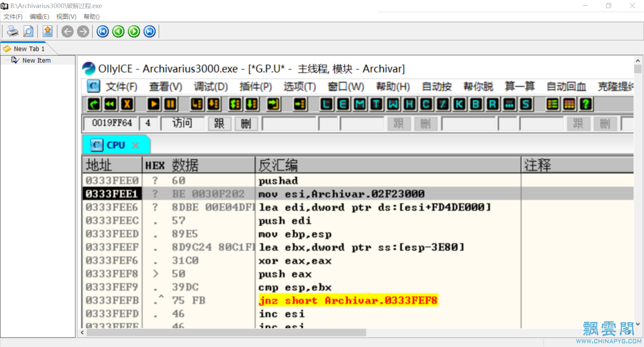Go to previous item green button
Screen dimensions: 644x347
pos(118,32)
